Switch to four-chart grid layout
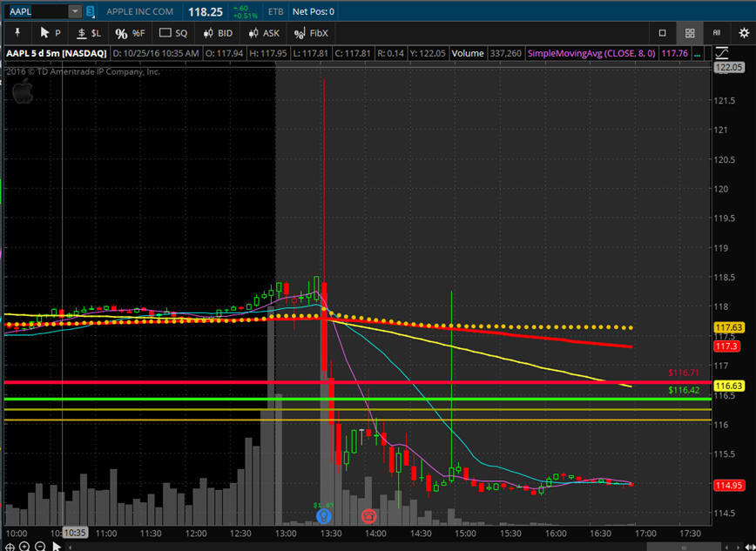 click(690, 33)
